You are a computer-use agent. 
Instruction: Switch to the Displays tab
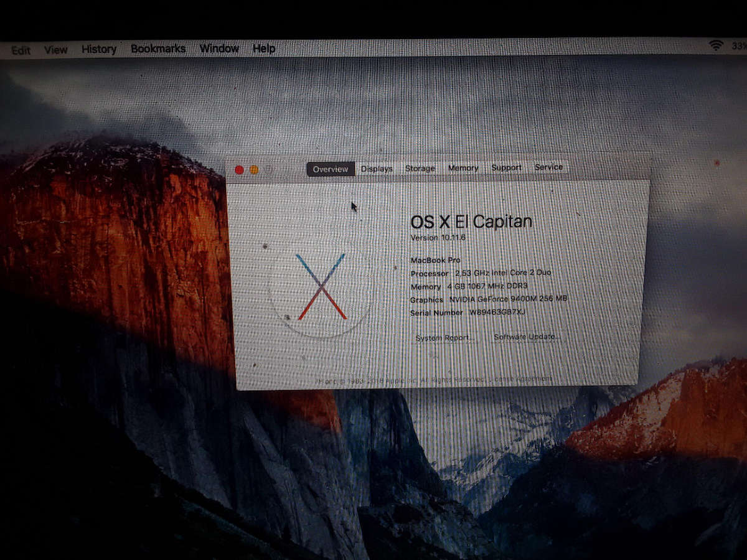click(377, 168)
